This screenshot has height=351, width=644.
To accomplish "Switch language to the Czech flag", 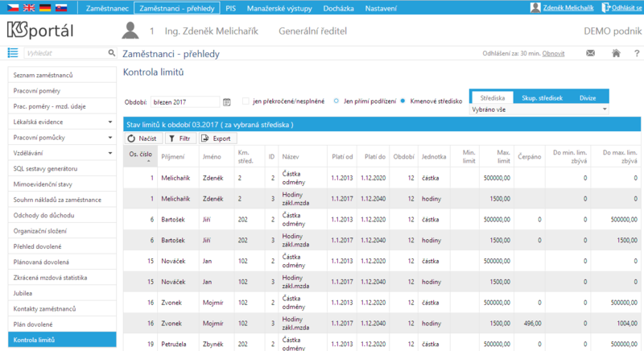I will [13, 7].
